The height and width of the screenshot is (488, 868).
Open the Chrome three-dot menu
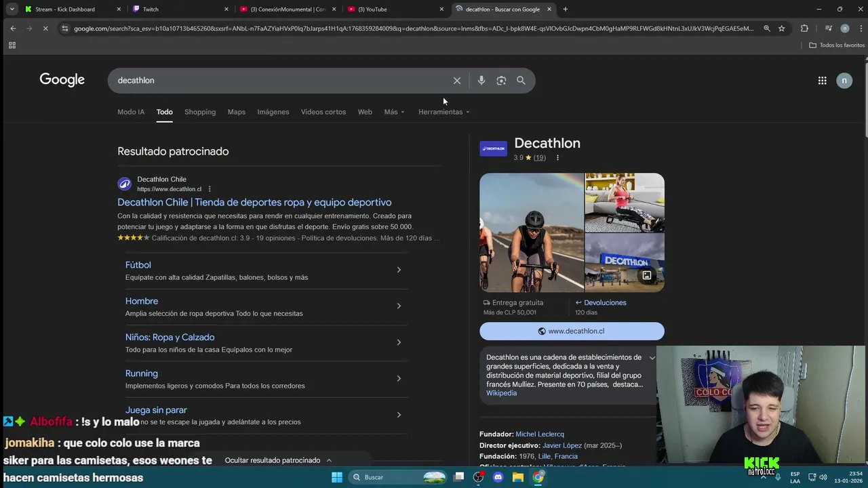tap(861, 28)
